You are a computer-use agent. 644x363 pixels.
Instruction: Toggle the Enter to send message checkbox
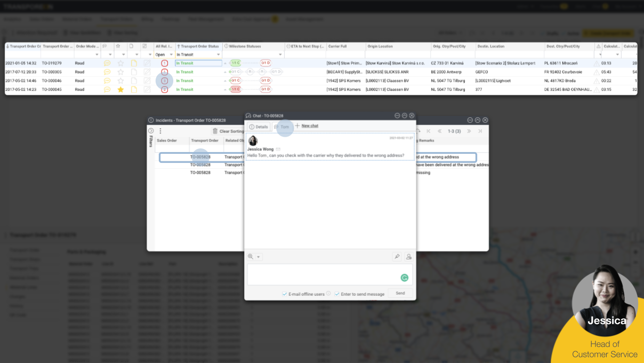337,294
